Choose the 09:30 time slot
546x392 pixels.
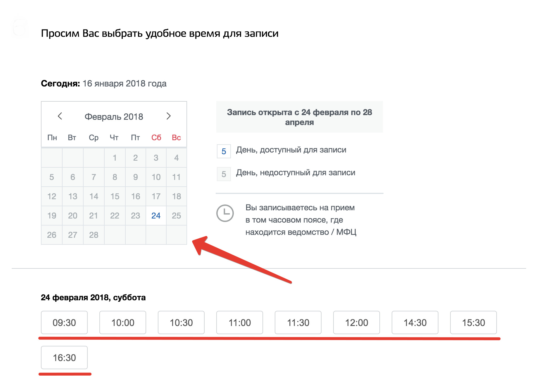[x=64, y=322]
